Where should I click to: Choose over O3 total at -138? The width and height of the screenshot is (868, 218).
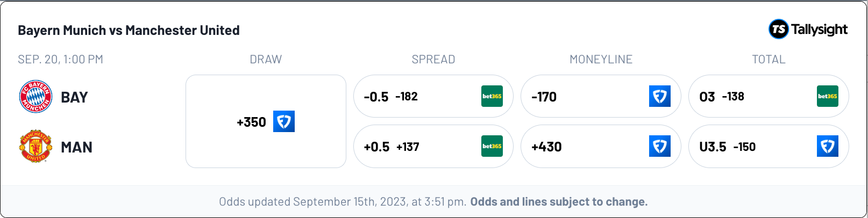coord(769,96)
